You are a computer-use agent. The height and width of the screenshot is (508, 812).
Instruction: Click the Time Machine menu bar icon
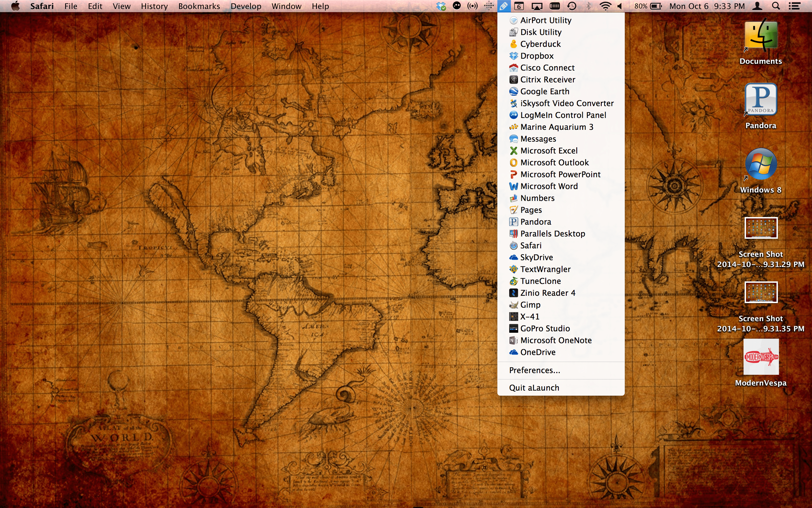coord(572,6)
